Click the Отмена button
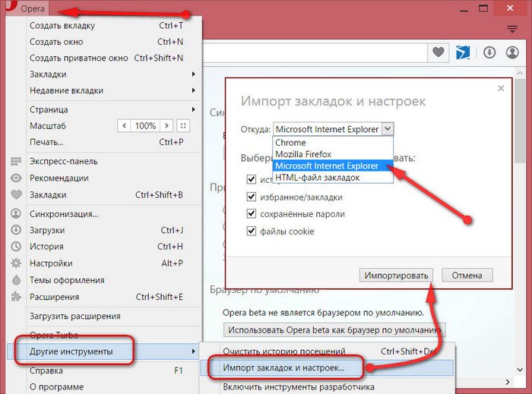 coord(467,274)
